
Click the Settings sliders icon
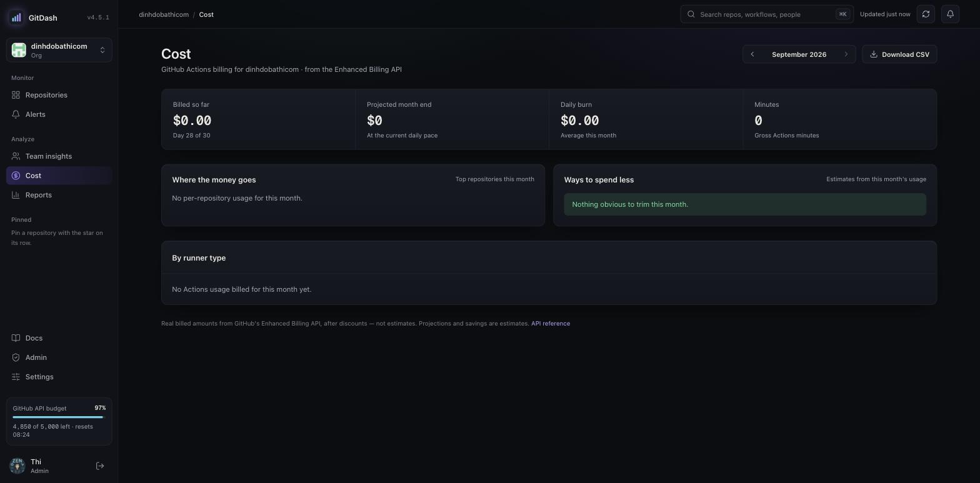(x=16, y=377)
